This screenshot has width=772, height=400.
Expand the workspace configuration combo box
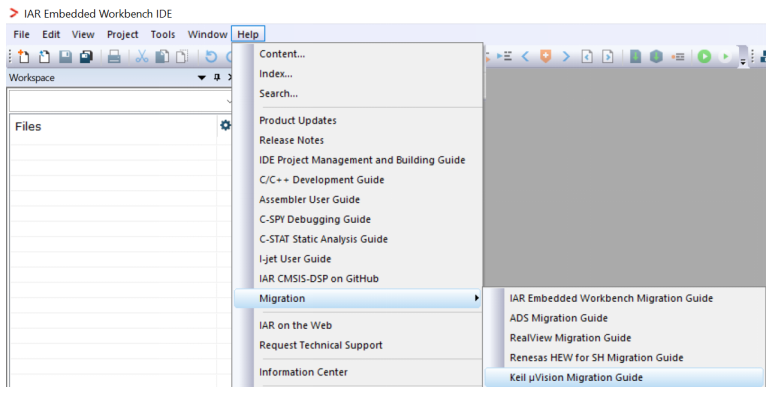228,100
